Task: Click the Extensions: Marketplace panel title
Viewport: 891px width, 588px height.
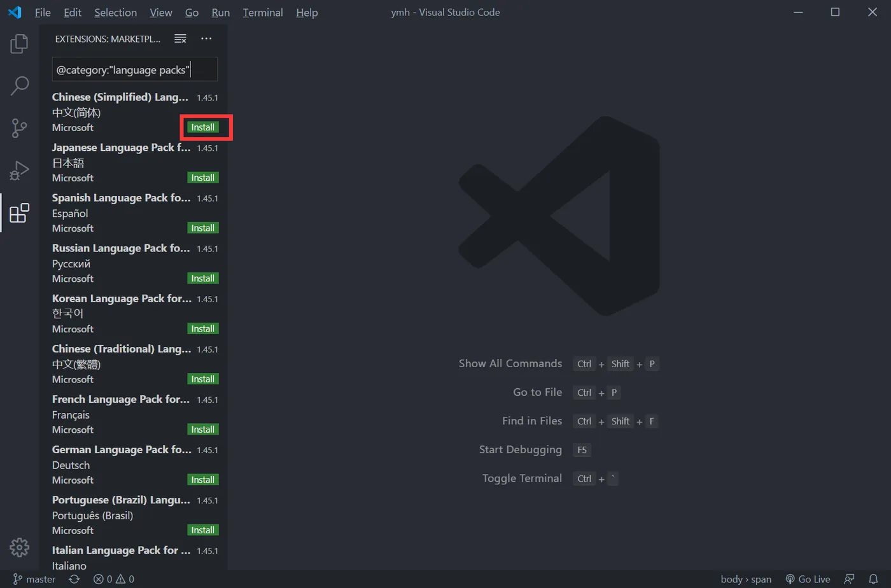Action: (x=108, y=39)
